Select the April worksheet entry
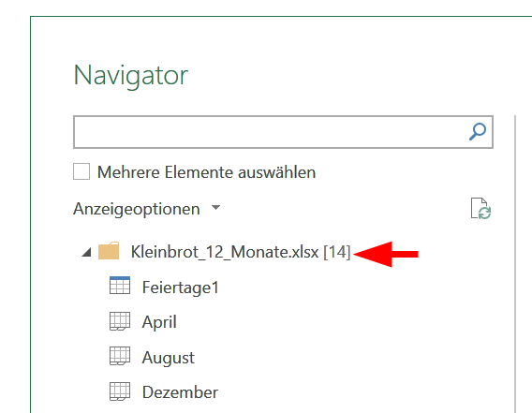The image size is (532, 413). [x=159, y=322]
